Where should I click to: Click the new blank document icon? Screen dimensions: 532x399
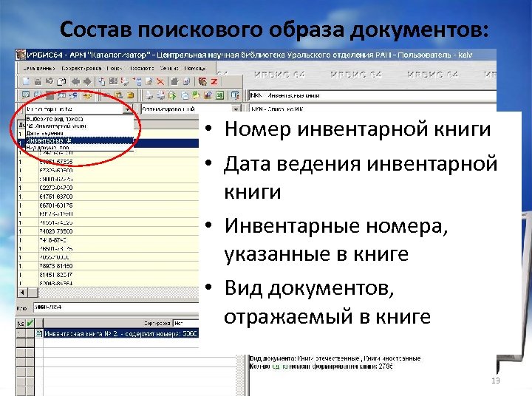click(x=26, y=81)
